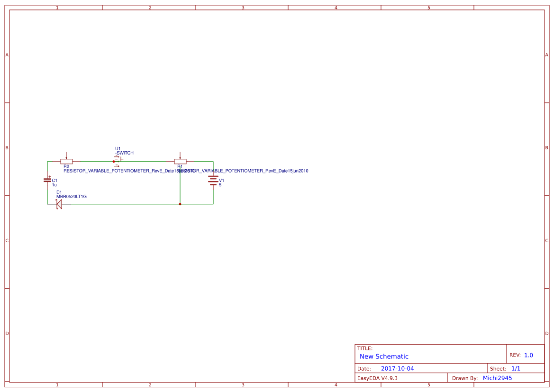
Task: Click the wiper arrow on potentiometer R1
Action: click(182, 155)
